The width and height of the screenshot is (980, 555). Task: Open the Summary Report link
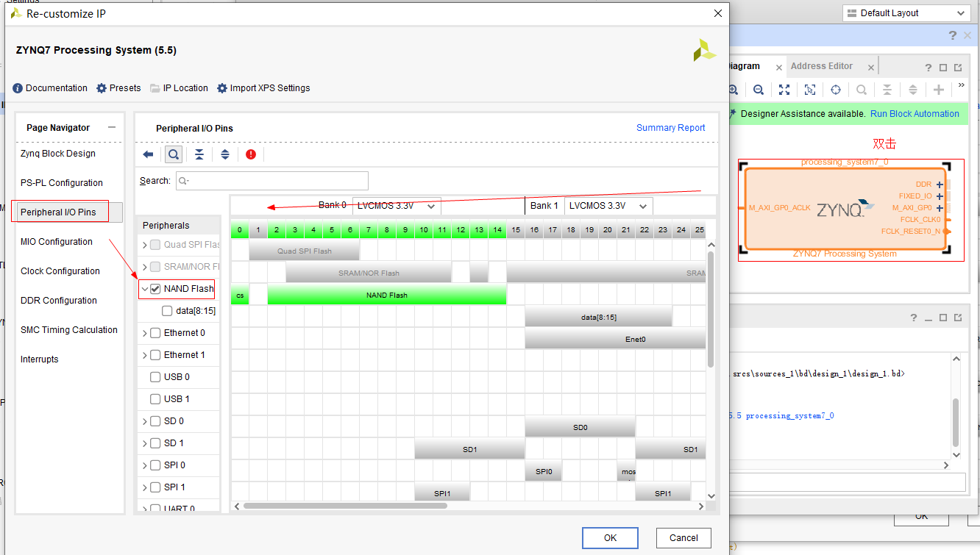671,128
